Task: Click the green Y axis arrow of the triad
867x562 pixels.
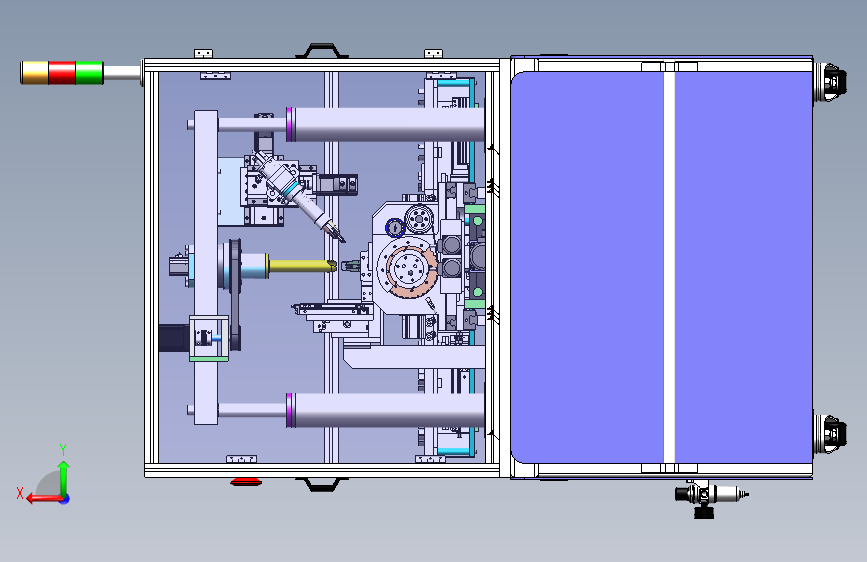Action: pos(64,478)
